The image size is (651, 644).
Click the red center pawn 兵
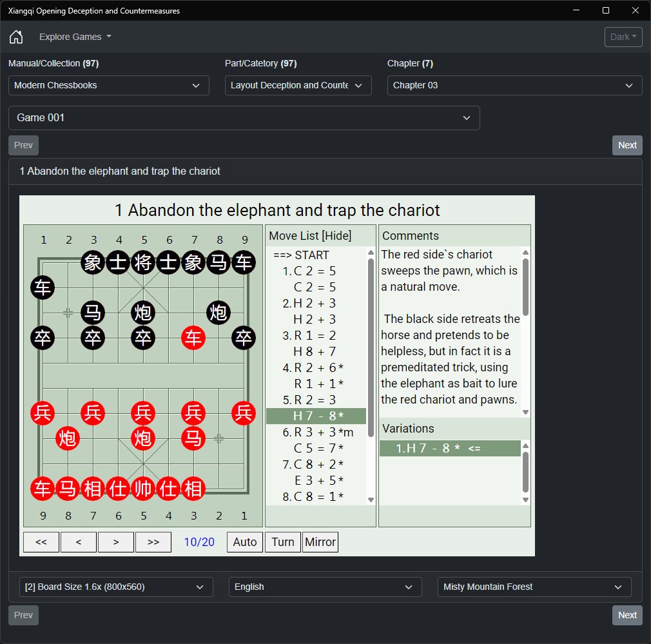[x=143, y=413]
